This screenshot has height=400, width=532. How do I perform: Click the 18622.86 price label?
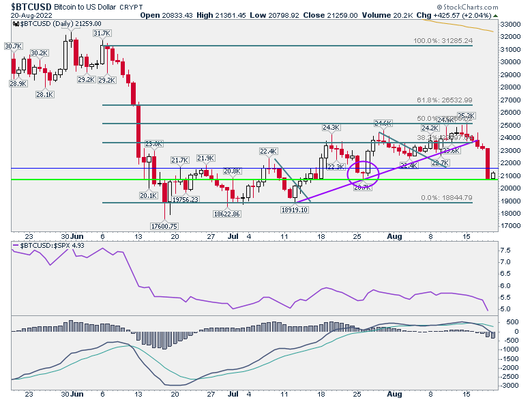226,214
